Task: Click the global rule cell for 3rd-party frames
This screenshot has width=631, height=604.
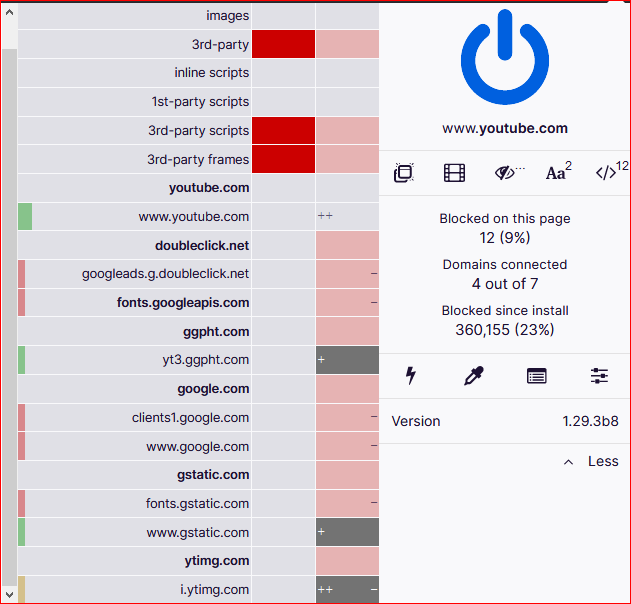Action: [283, 159]
